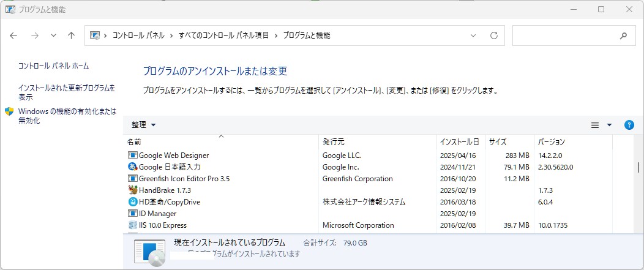Click the forward navigation arrow
This screenshot has height=270, width=644.
coord(35,36)
